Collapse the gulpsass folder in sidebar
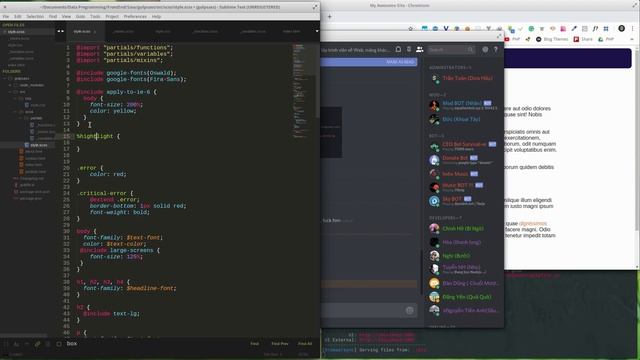Image resolution: width=640 pixels, height=360 pixels. click(x=5, y=78)
